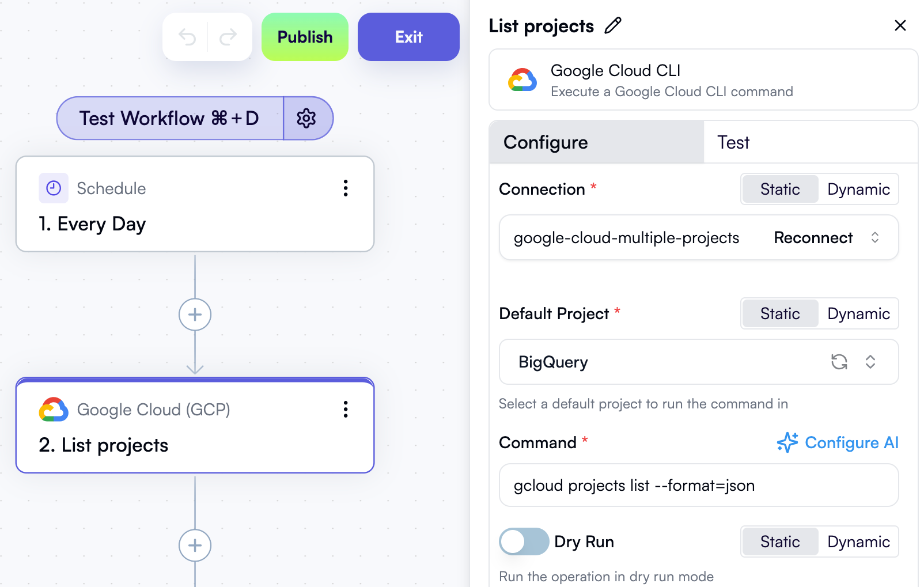The image size is (924, 587).
Task: Click the Publish button
Action: 305,36
